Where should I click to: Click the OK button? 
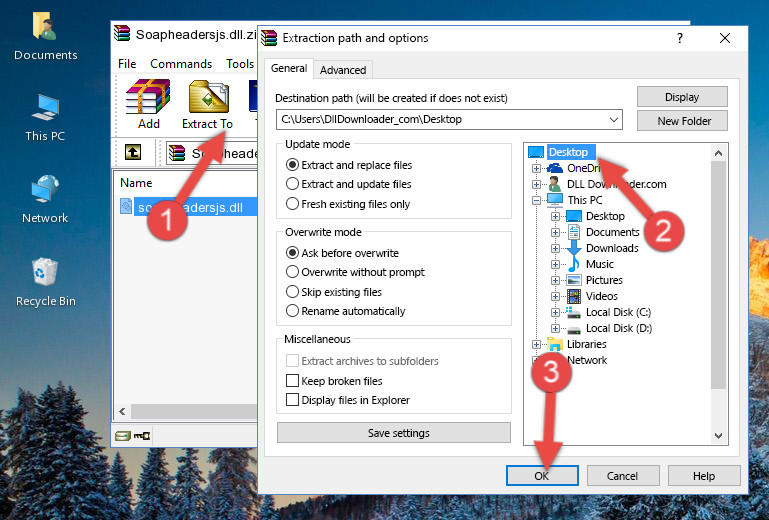click(x=542, y=476)
